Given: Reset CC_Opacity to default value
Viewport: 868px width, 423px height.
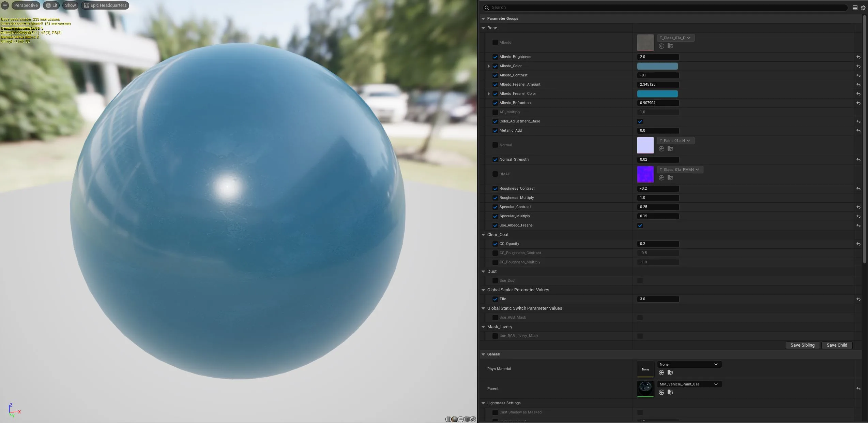Looking at the screenshot, I should coord(858,244).
